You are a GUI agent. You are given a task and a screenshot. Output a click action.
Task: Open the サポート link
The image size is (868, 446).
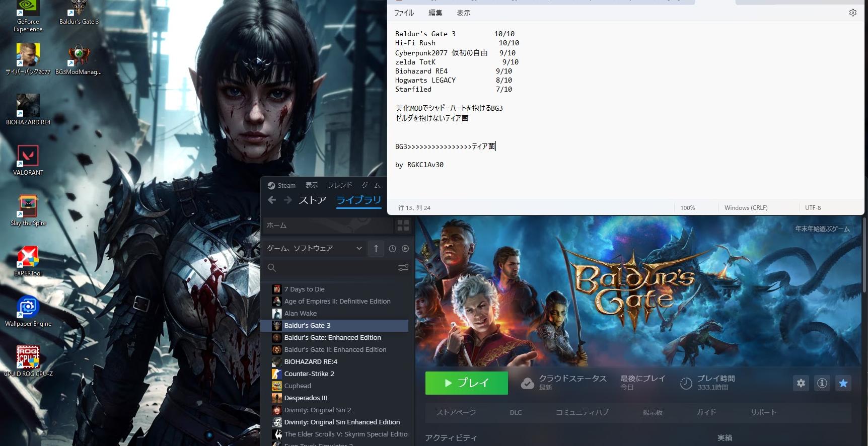[x=763, y=412]
